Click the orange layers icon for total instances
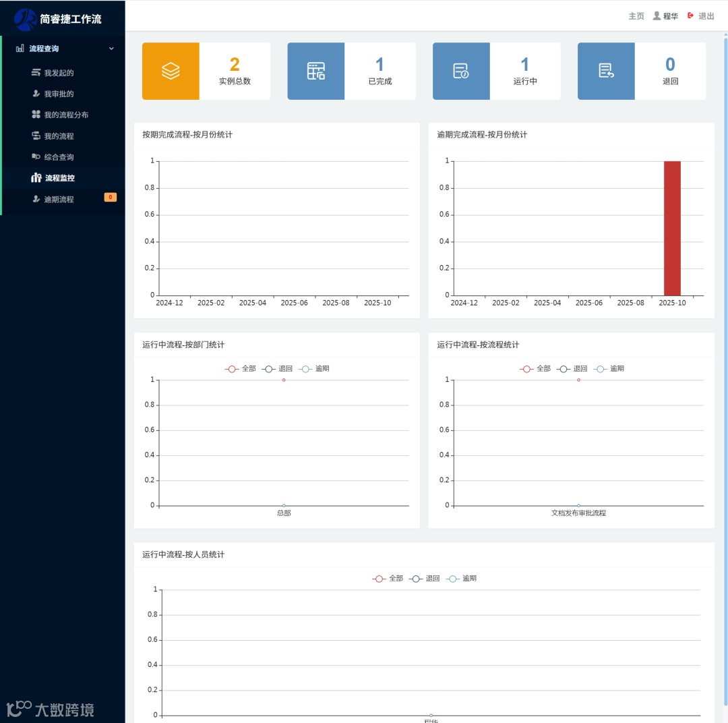 pyautogui.click(x=171, y=71)
